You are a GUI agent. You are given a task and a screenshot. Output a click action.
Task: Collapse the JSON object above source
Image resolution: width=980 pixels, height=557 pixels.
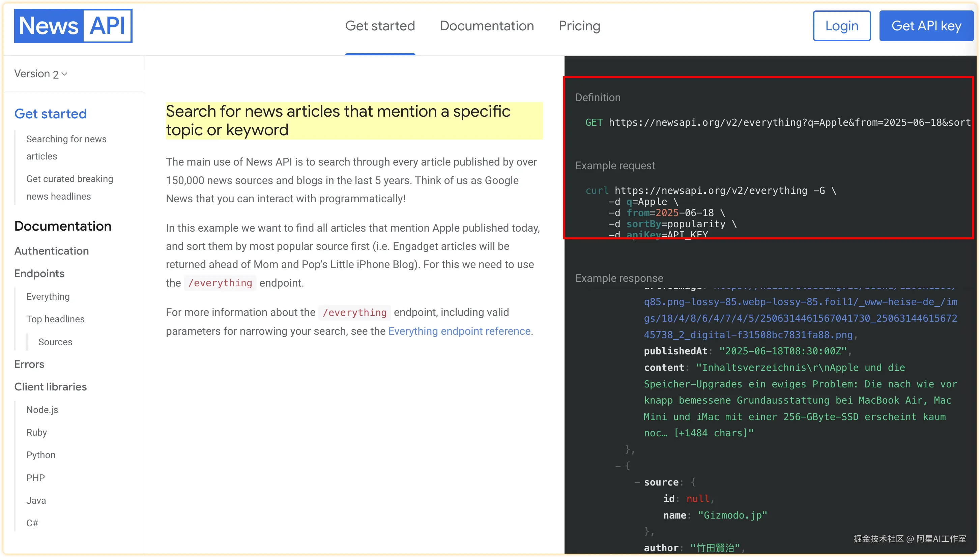(x=618, y=466)
